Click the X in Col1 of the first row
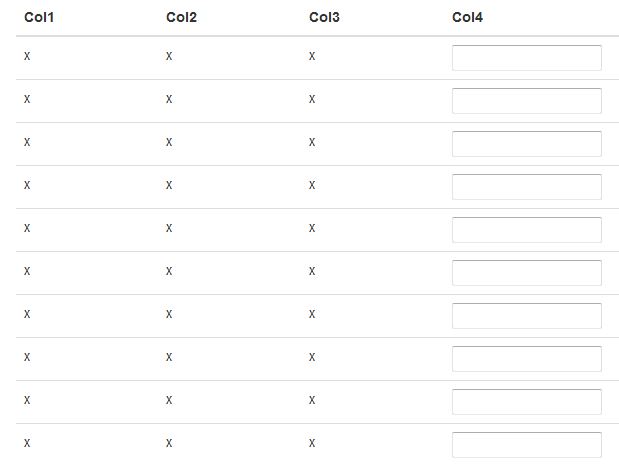The height and width of the screenshot is (473, 619). click(27, 57)
